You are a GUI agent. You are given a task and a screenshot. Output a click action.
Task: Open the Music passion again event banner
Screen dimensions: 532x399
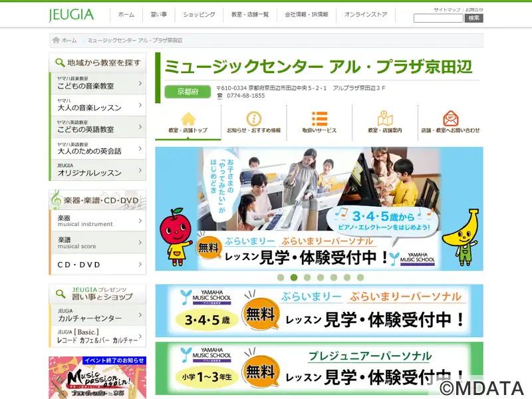(97, 378)
